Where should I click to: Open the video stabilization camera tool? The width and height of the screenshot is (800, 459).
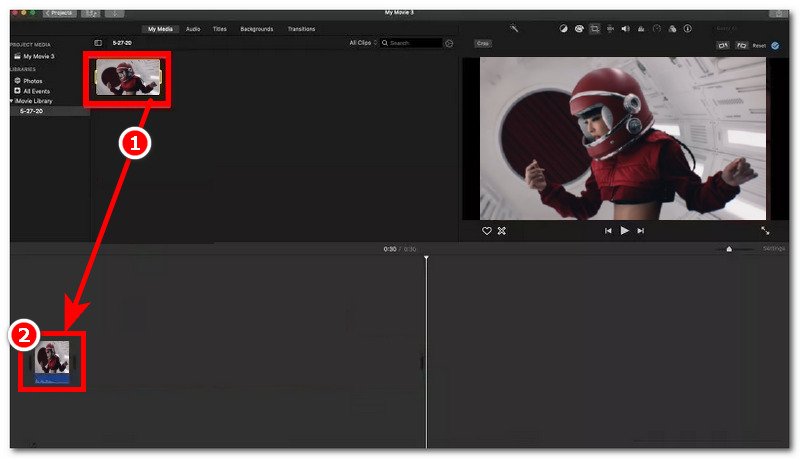pos(610,29)
